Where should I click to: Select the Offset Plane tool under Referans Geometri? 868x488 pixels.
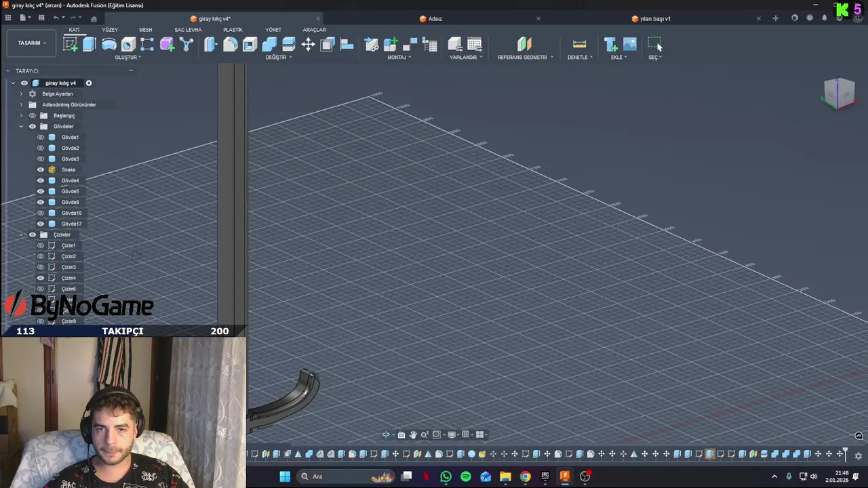click(x=524, y=45)
